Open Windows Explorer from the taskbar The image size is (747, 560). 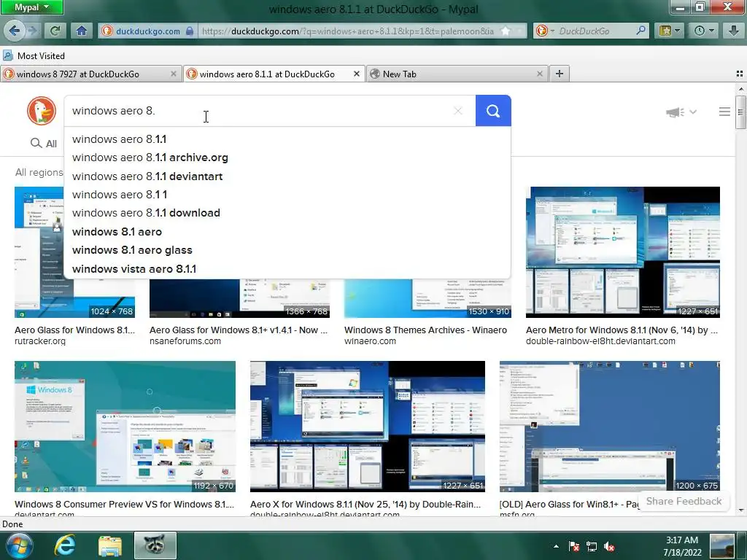tap(110, 545)
